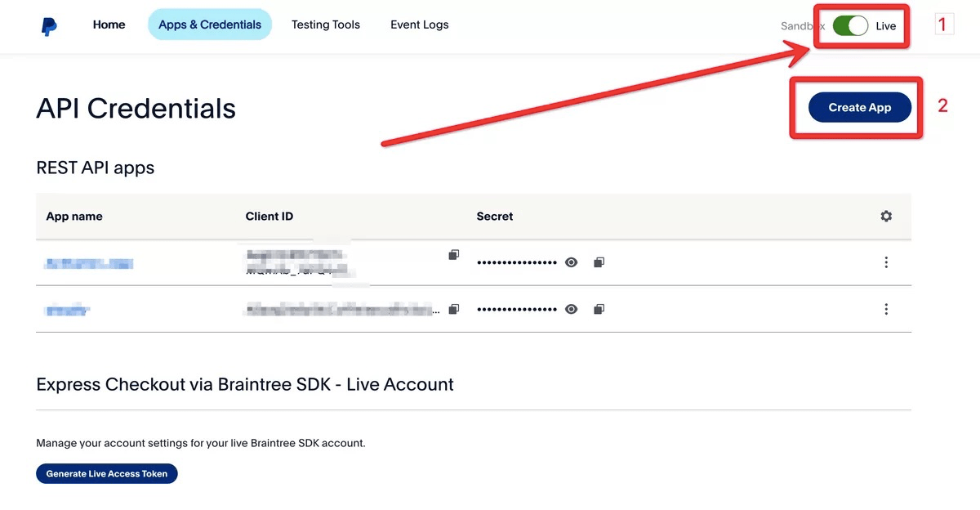Image resolution: width=980 pixels, height=510 pixels.
Task: Navigate to the Home tab
Action: point(109,25)
